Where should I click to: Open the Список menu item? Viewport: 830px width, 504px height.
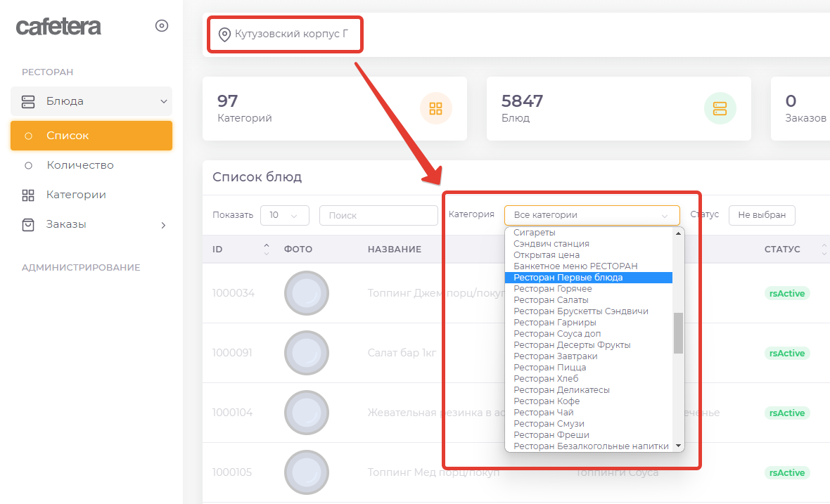point(68,136)
